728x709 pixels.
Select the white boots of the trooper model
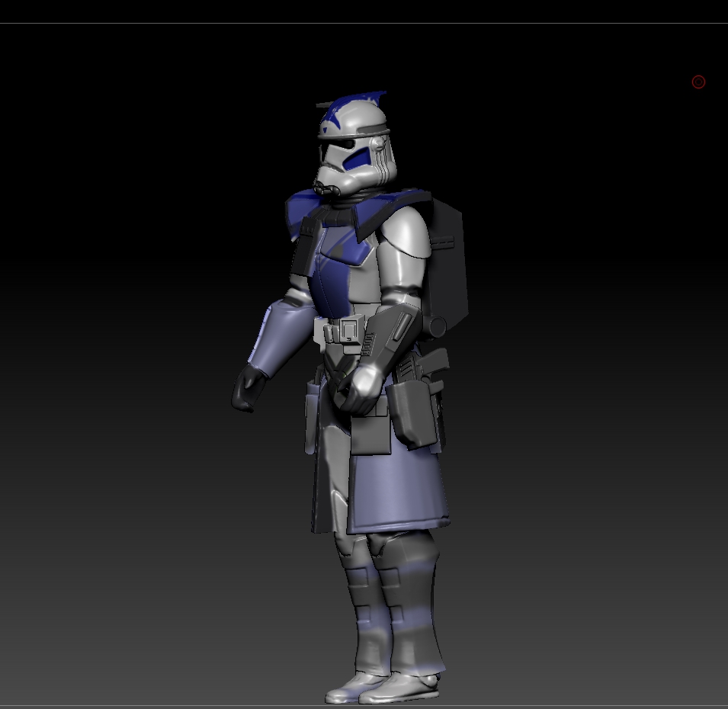(383, 688)
